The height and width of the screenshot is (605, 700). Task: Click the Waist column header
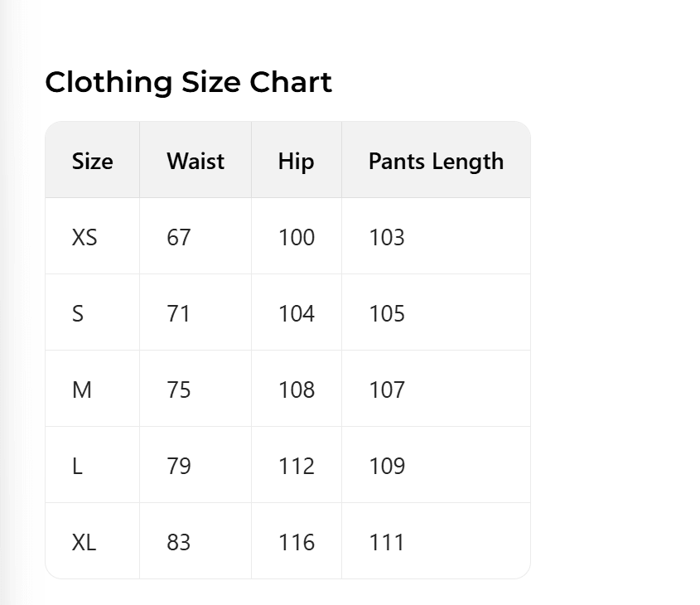[x=196, y=161]
